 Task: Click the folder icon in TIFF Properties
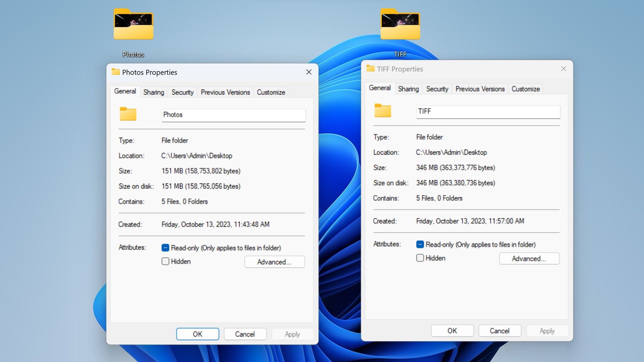point(383,111)
